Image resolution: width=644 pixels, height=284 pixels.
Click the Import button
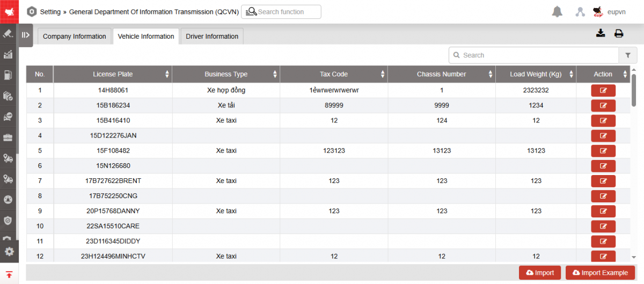click(540, 273)
